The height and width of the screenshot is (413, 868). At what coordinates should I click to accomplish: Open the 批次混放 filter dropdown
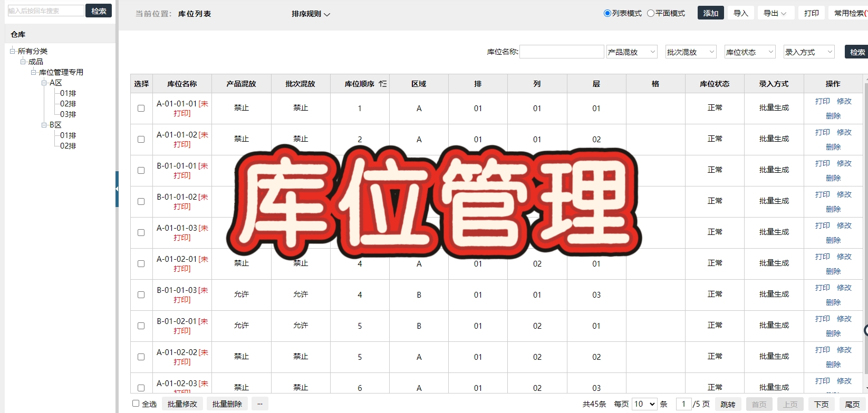pos(691,52)
